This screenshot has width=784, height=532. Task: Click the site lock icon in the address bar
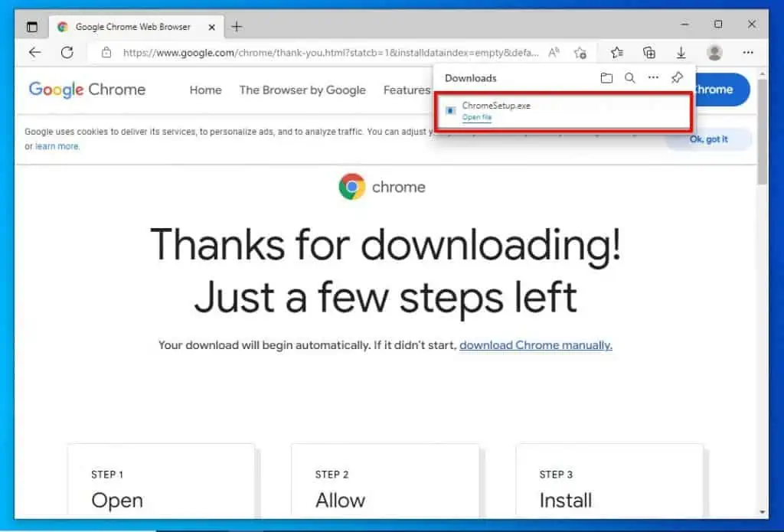pos(106,52)
